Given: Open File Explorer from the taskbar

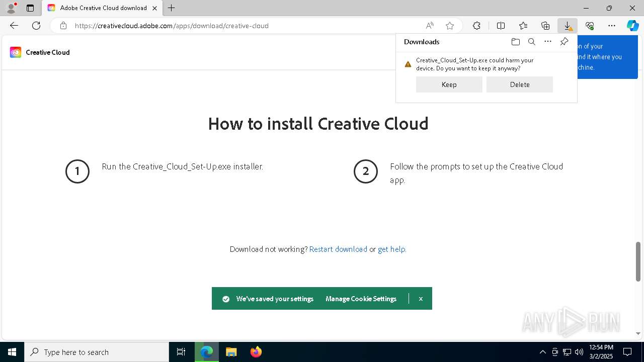Looking at the screenshot, I should (231, 352).
